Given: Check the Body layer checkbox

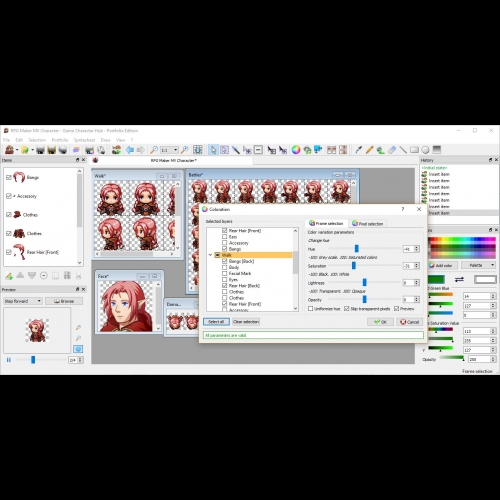Looking at the screenshot, I should tap(225, 267).
